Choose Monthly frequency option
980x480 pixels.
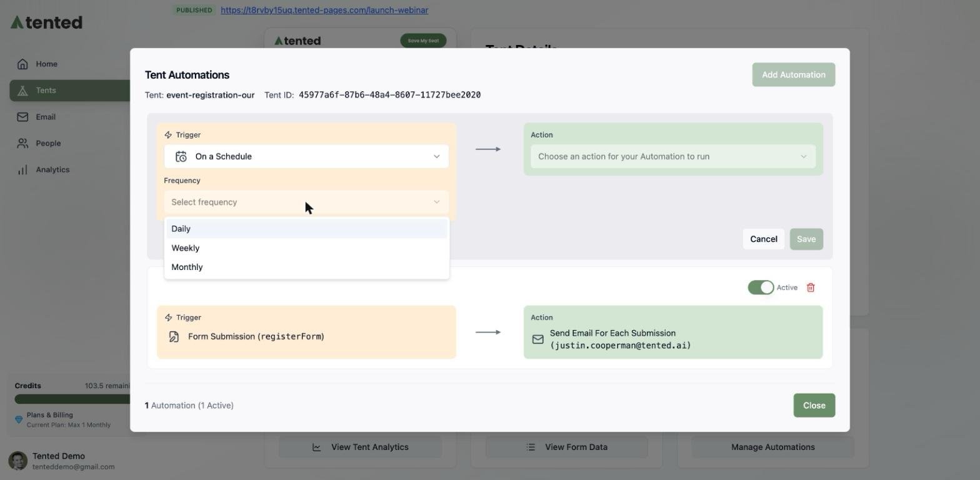tap(306, 267)
